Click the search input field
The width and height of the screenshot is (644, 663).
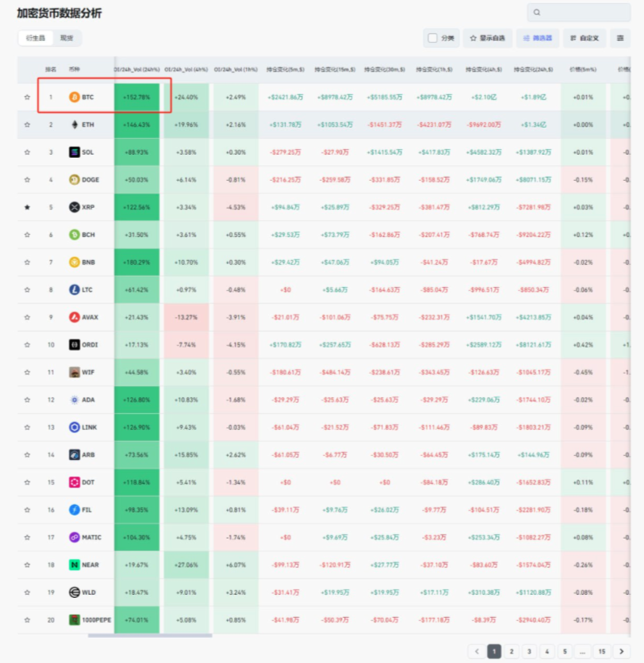[x=583, y=13]
